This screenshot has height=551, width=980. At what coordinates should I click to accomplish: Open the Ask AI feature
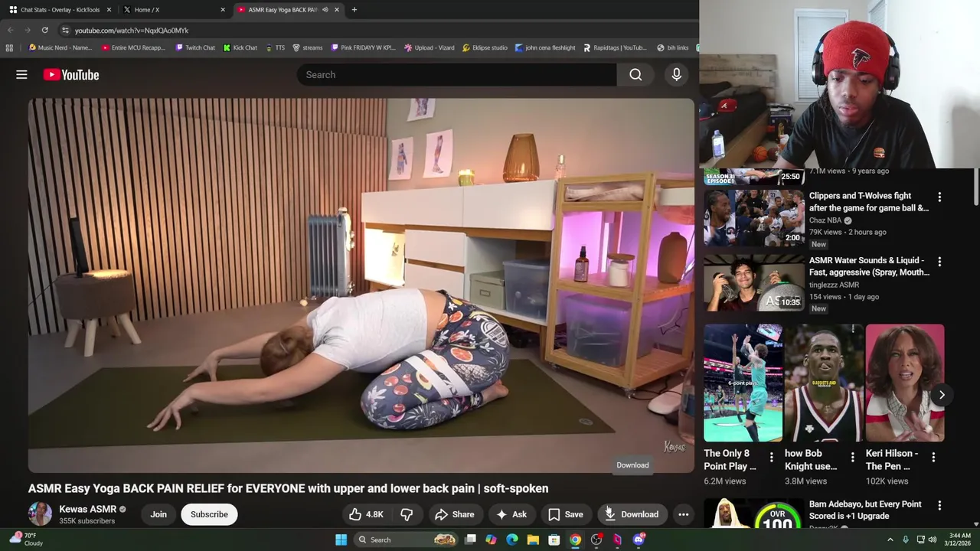tap(511, 514)
